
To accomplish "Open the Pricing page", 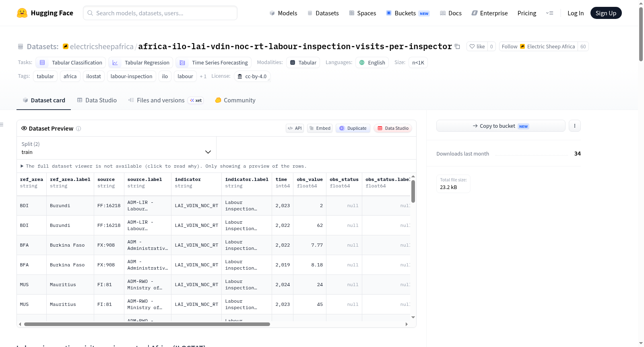I will (x=527, y=13).
